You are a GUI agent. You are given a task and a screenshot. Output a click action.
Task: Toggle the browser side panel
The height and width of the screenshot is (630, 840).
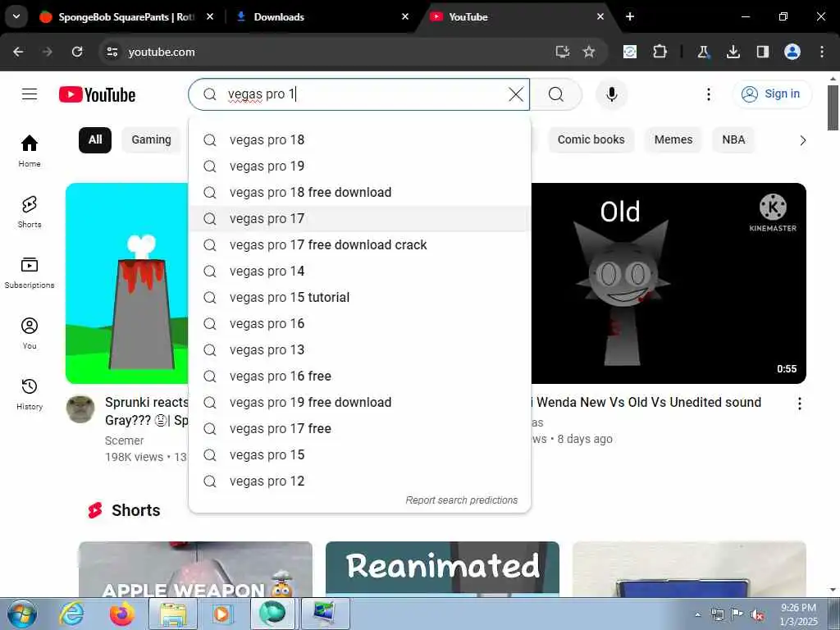point(762,52)
